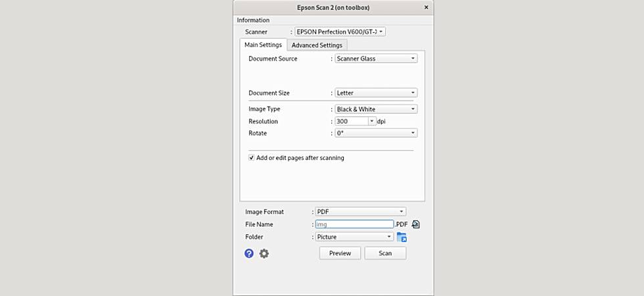Switch to the Advanced Settings tab

click(x=317, y=45)
